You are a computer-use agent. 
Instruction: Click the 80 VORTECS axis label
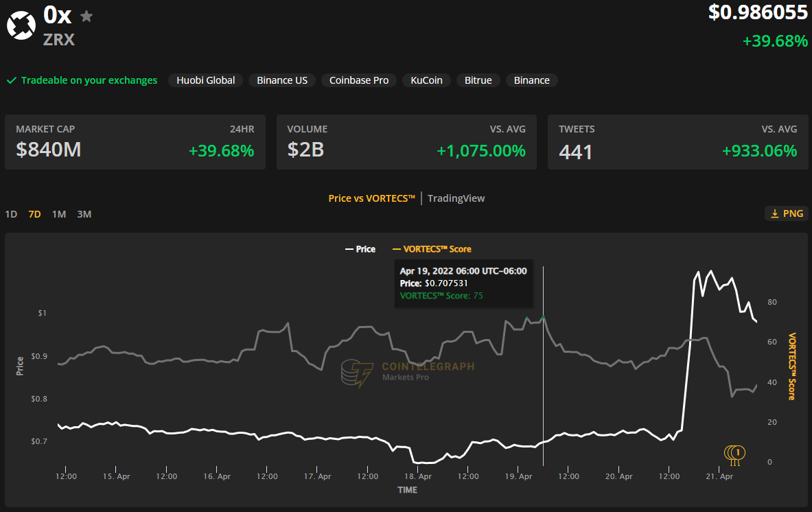772,302
